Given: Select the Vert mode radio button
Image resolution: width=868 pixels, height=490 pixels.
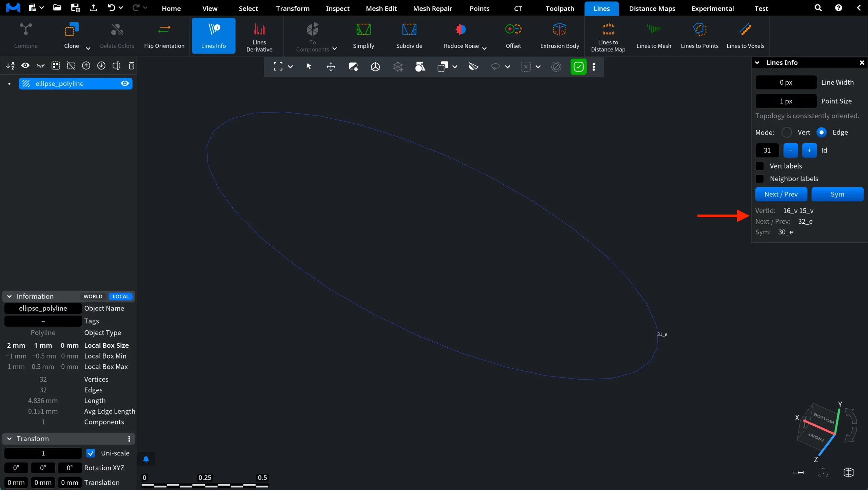Looking at the screenshot, I should click(787, 132).
